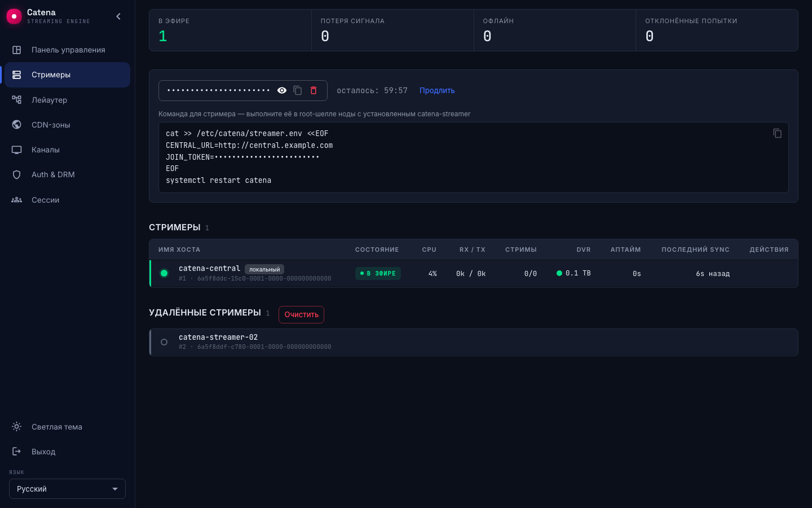
Task: Open the Русский language dropdown
Action: [x=67, y=489]
